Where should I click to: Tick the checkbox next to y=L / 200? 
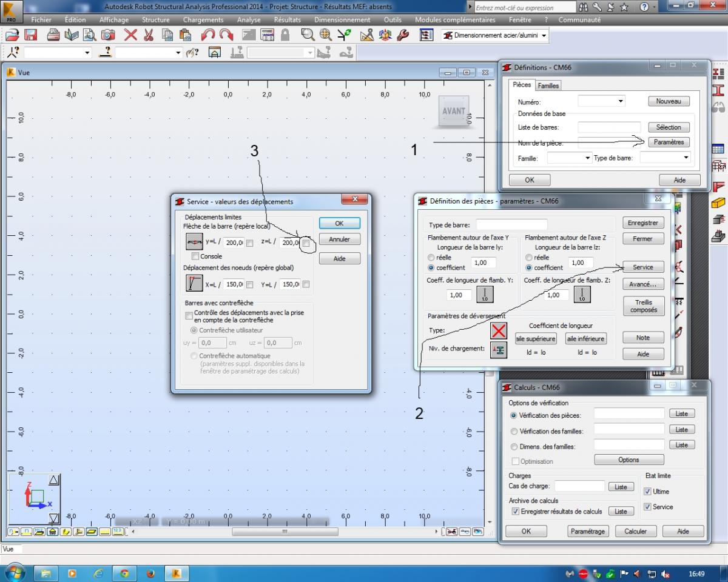249,242
